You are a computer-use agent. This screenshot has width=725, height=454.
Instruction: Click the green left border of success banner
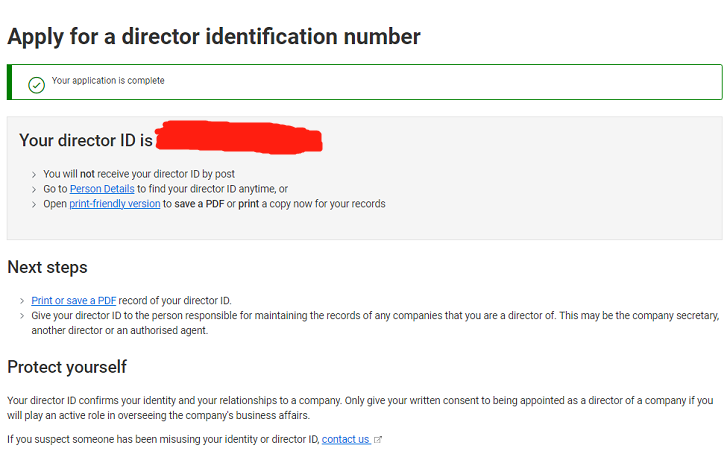(x=9, y=82)
